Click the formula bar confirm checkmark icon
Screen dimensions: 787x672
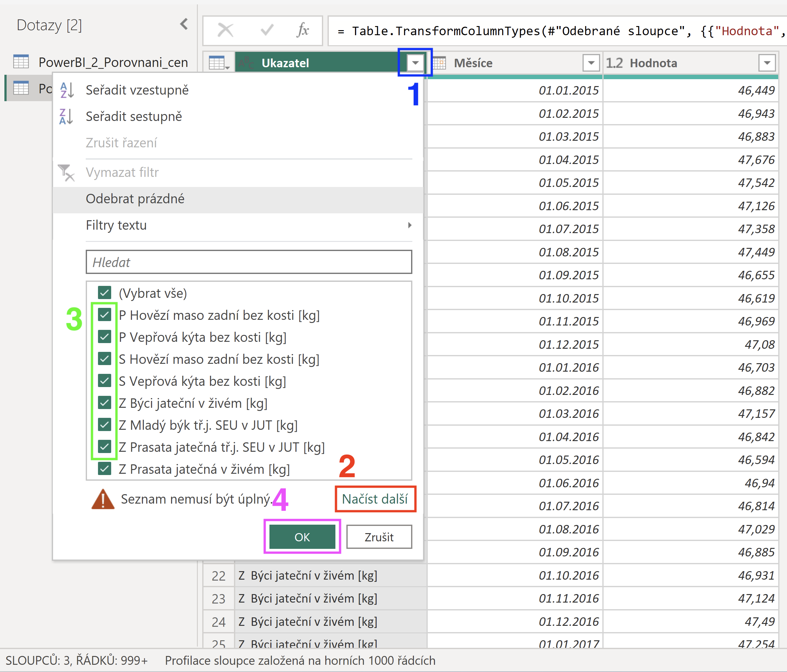267,30
